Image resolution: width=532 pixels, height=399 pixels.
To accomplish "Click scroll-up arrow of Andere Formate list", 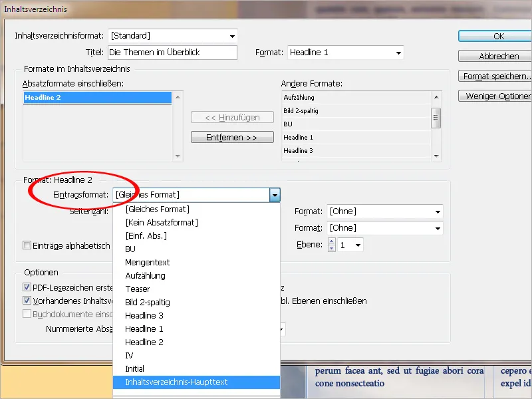I will click(x=436, y=97).
